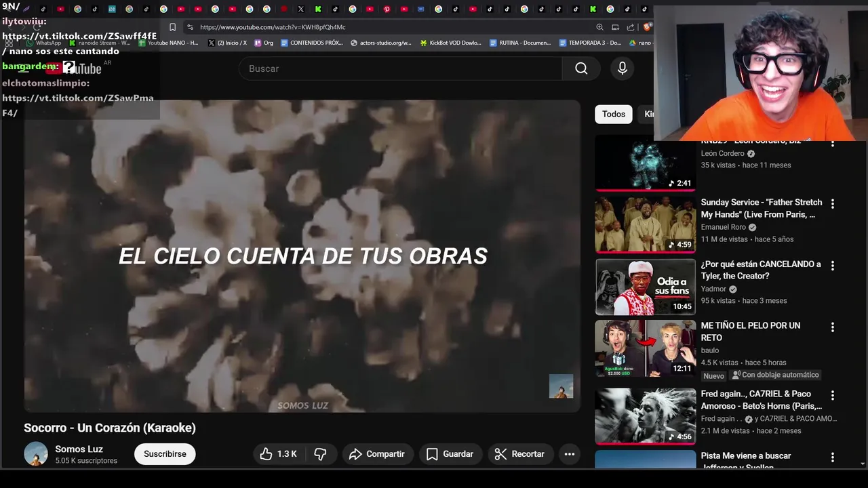This screenshot has width=868, height=488.
Task: Click channel name Emanuel Roro
Action: (x=723, y=227)
